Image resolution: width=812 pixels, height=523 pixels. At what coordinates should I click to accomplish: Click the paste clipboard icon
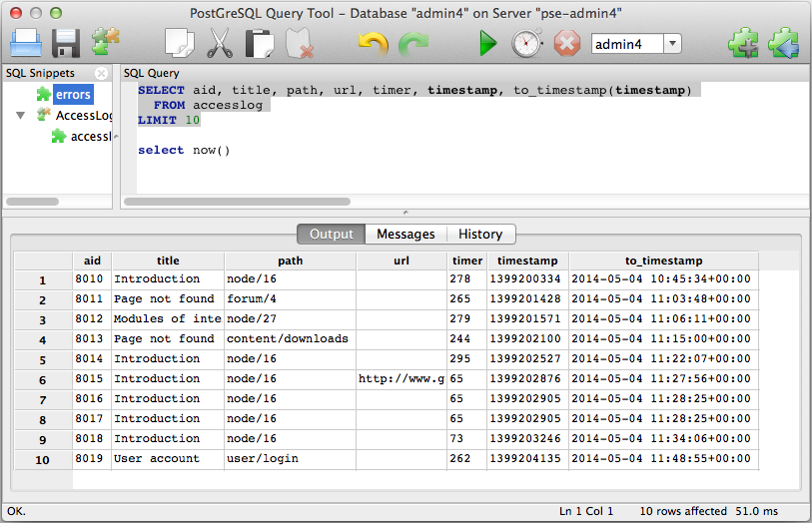tap(260, 43)
